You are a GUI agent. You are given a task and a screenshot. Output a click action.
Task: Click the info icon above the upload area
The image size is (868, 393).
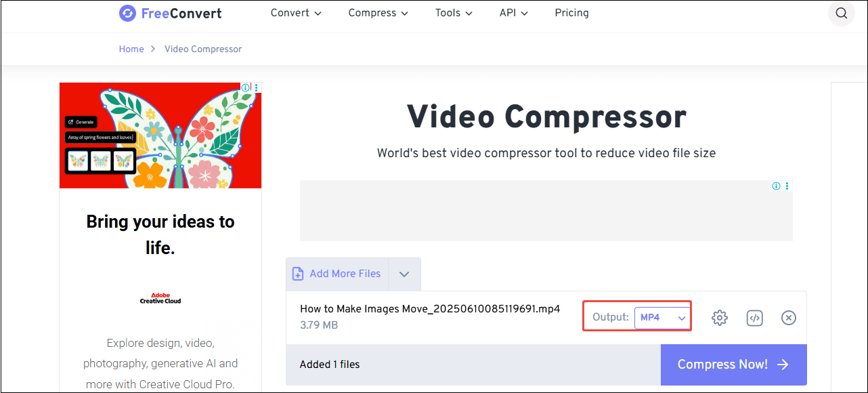[775, 185]
